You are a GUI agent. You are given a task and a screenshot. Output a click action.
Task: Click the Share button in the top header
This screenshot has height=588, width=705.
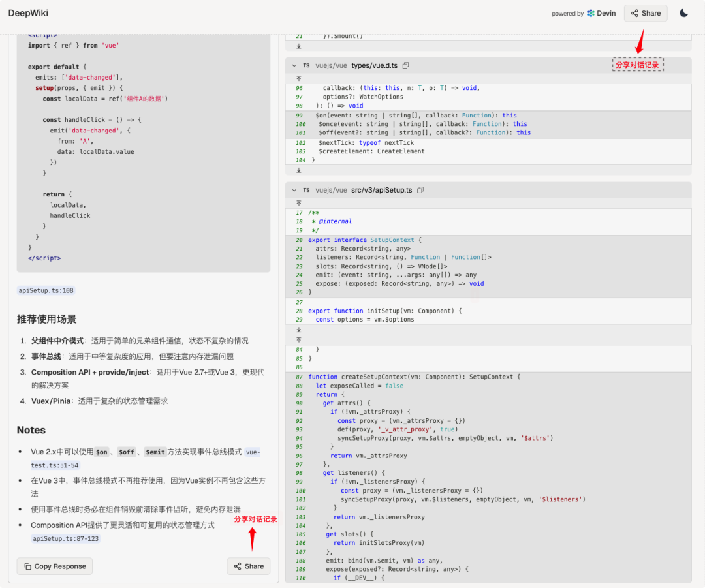click(645, 13)
